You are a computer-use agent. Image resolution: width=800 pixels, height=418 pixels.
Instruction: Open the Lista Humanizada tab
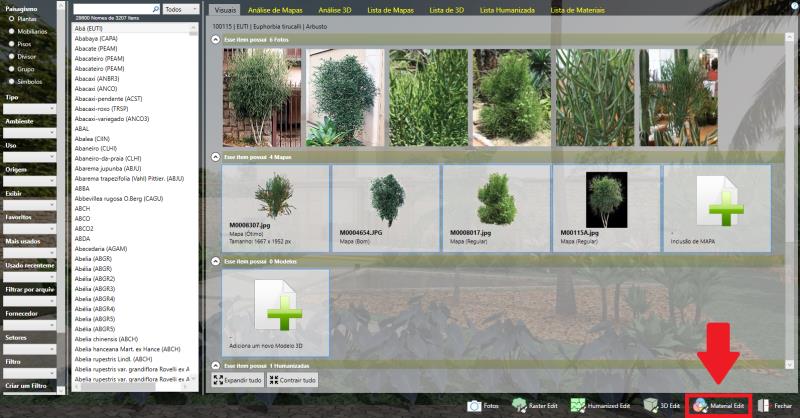click(507, 9)
